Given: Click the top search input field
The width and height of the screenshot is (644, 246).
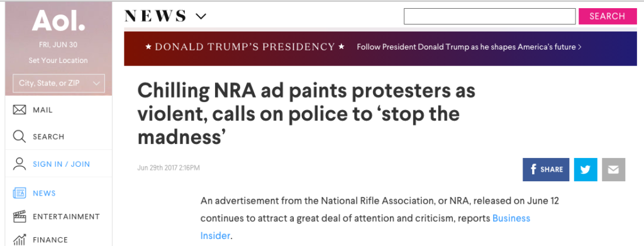Looking at the screenshot, I should [x=489, y=16].
